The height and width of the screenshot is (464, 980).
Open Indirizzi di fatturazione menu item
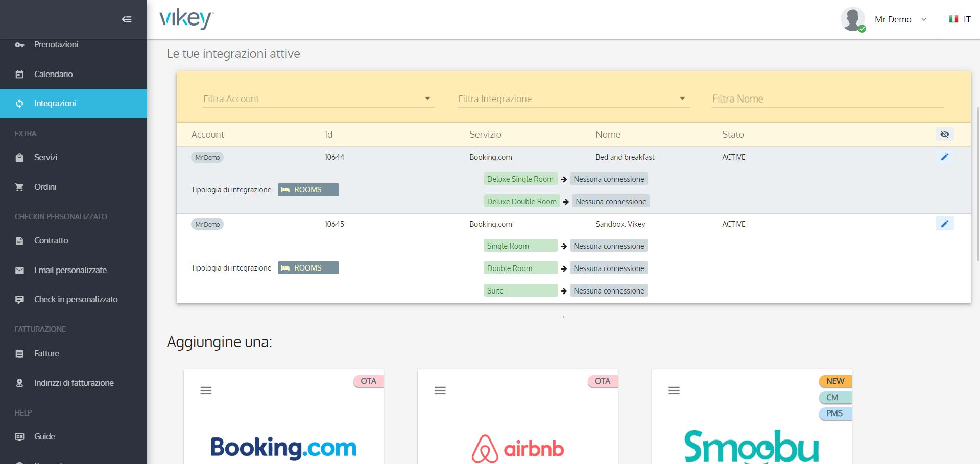coord(74,383)
